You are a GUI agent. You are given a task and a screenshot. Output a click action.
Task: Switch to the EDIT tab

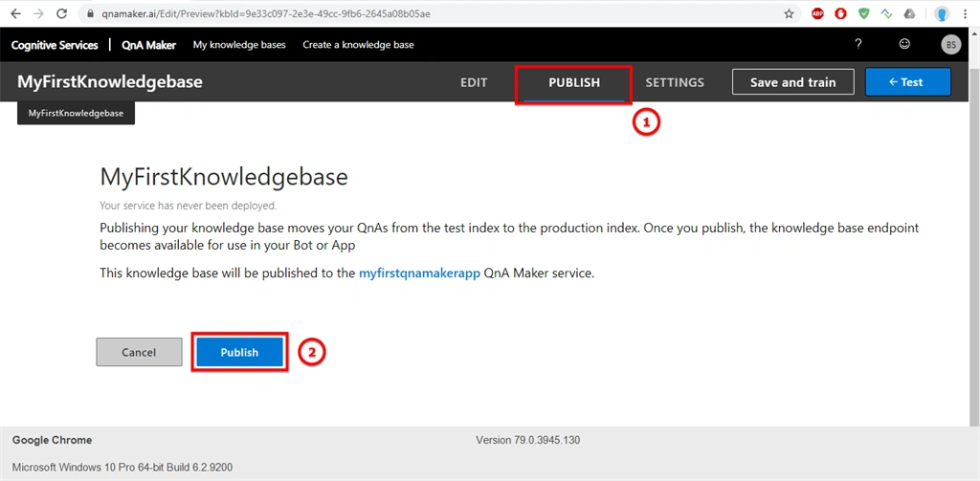[x=474, y=82]
